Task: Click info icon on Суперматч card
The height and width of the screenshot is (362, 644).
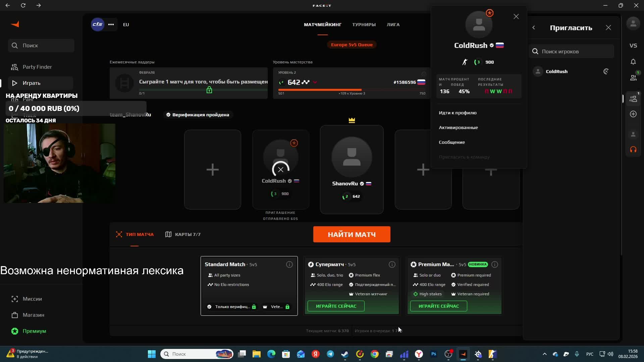Action: 392,264
